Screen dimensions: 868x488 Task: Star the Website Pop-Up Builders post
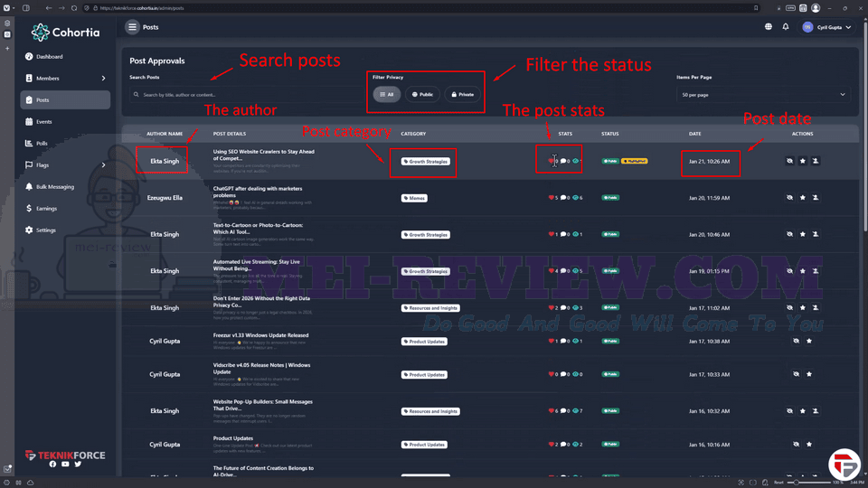[803, 411]
